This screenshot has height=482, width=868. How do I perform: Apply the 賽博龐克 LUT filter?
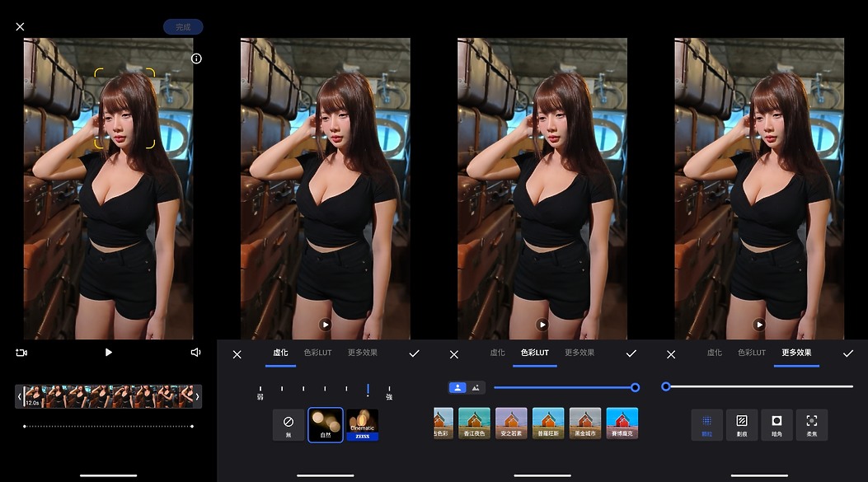coord(622,424)
